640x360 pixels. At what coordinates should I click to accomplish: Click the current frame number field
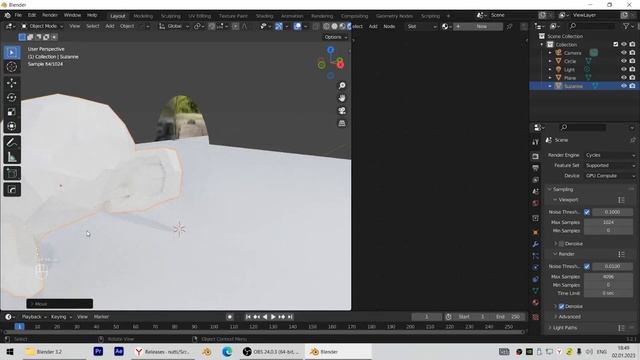tap(427, 317)
